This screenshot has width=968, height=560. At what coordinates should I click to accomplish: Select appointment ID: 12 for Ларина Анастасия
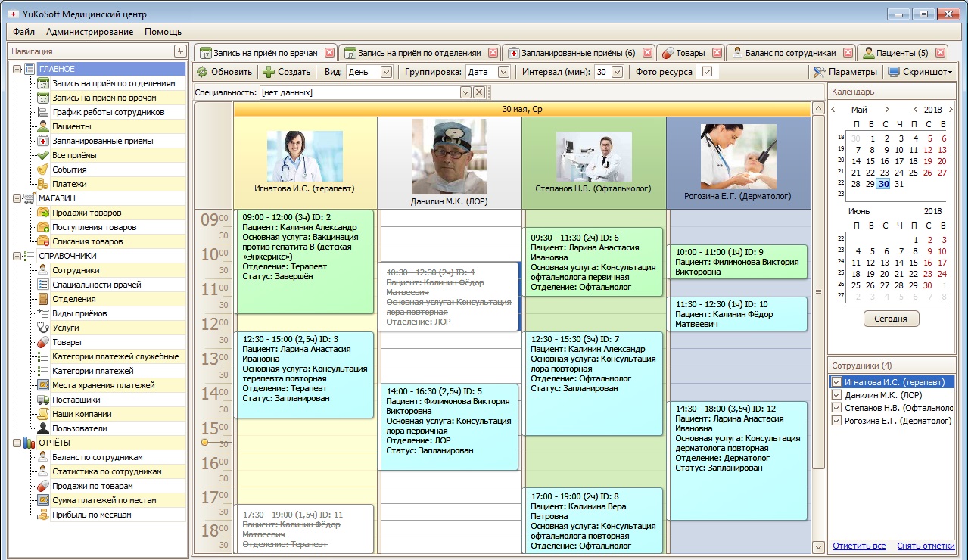click(x=737, y=461)
